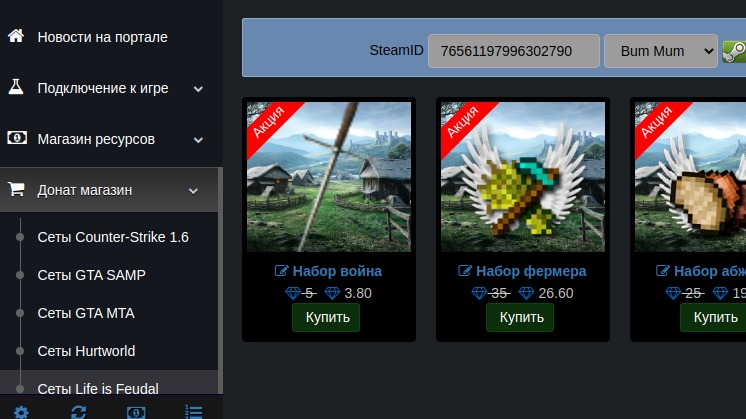Buy Набор война with Купить button
Screen dimensions: 746x419
326,317
